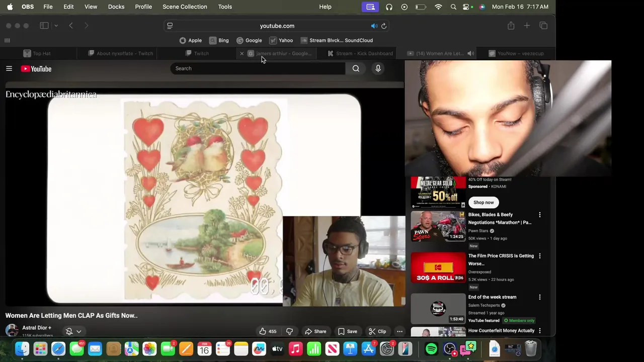Image resolution: width=644 pixels, height=362 pixels.
Task: Click the youtube.com address field
Action: point(277,26)
